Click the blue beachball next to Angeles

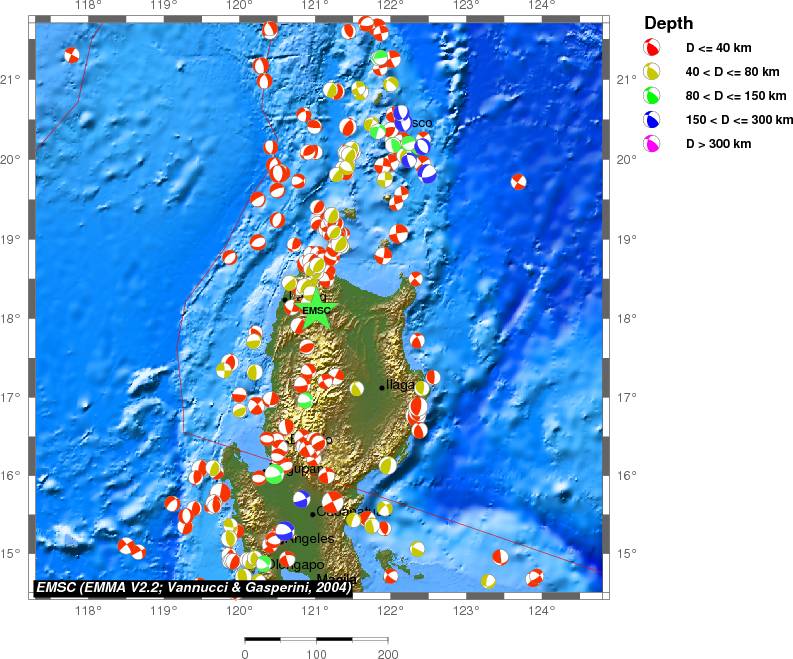coord(285,530)
